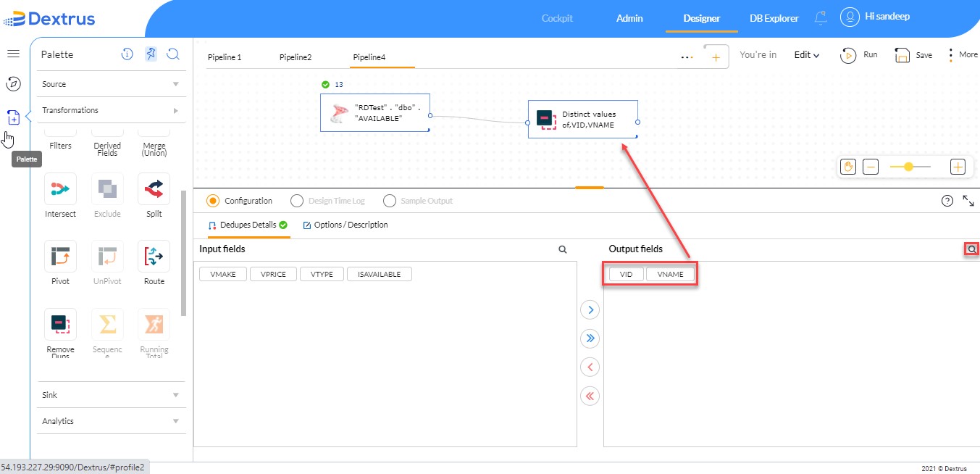Select the UnPivot transformation icon
This screenshot has width=980, height=474.
[107, 257]
